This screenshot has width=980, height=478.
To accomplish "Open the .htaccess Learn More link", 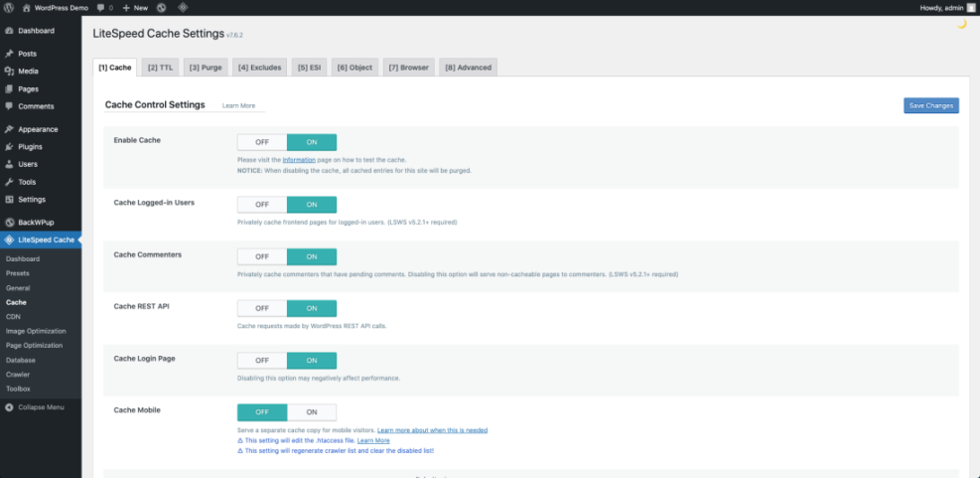I will (x=373, y=440).
